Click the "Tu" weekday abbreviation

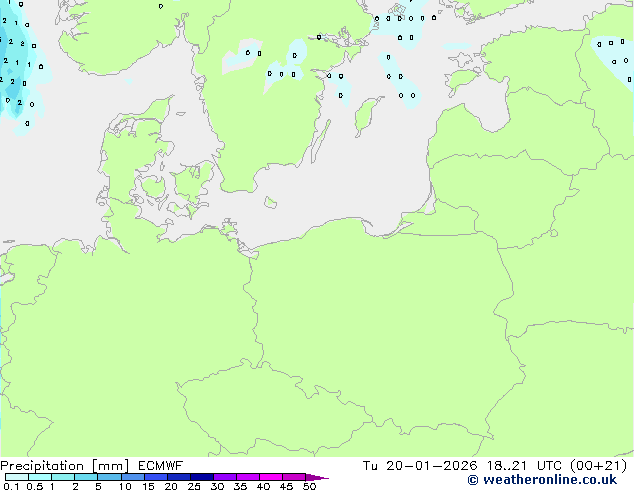click(370, 466)
